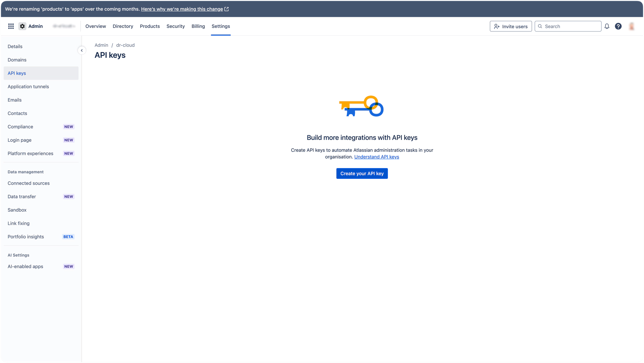Click the invite users person icon

point(497,26)
